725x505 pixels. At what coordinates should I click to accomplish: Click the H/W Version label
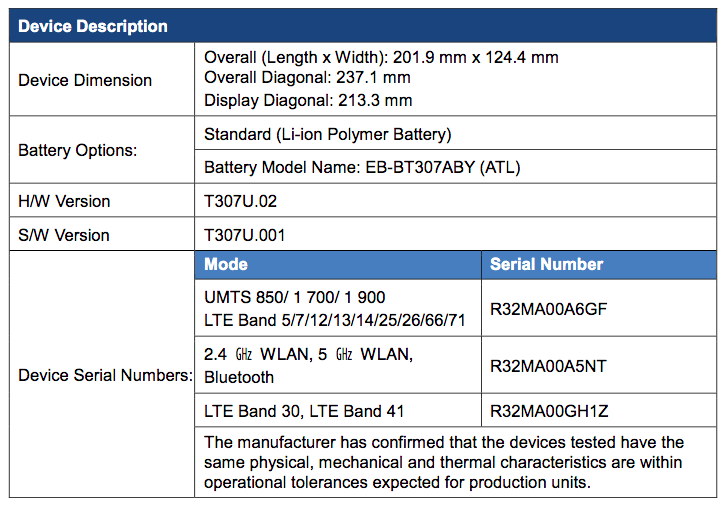tap(64, 201)
